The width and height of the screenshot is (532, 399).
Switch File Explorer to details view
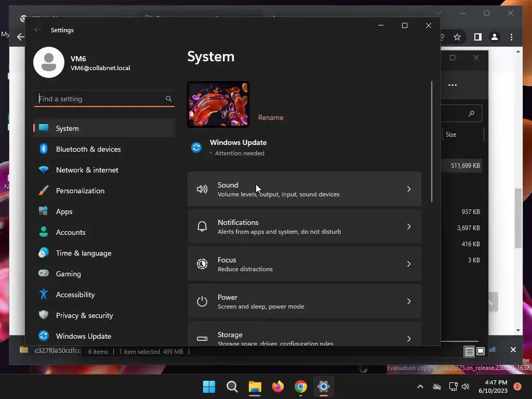coord(469,352)
